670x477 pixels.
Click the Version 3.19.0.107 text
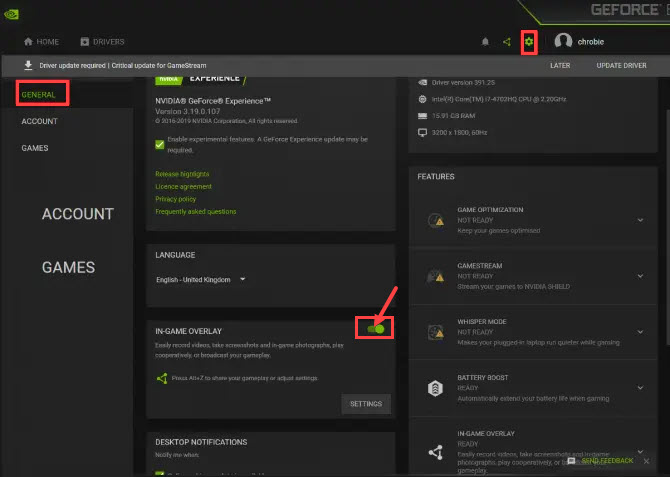[188, 112]
